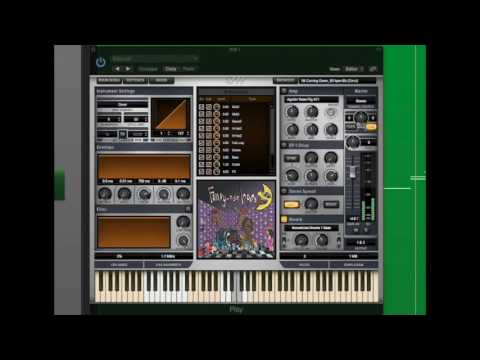Toggle the yellow Reverb power button

point(284,219)
